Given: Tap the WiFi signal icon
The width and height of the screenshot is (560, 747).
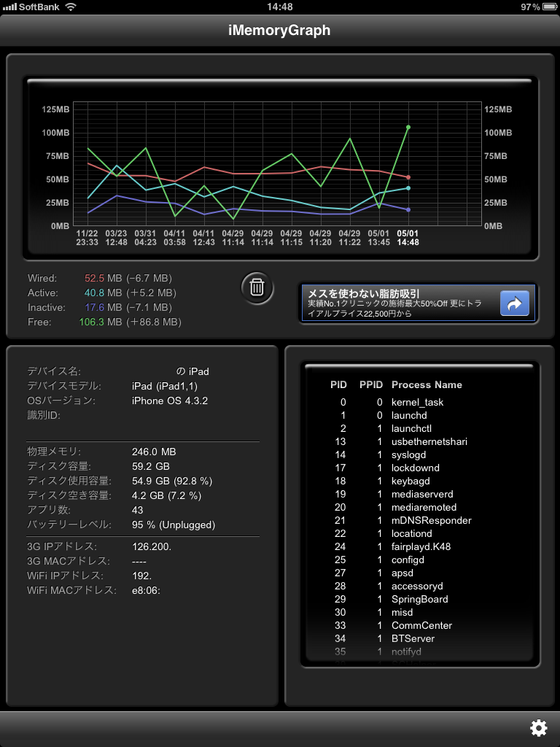Looking at the screenshot, I should (71, 7).
